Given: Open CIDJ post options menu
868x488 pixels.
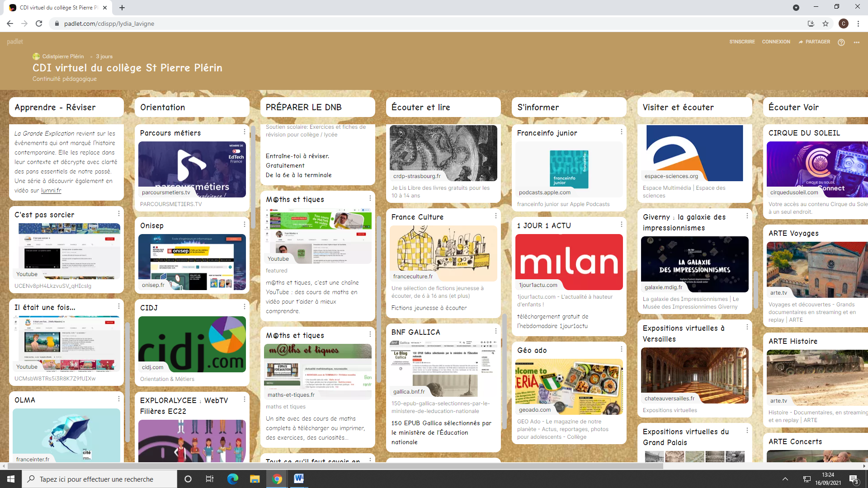Looking at the screenshot, I should coord(245,307).
